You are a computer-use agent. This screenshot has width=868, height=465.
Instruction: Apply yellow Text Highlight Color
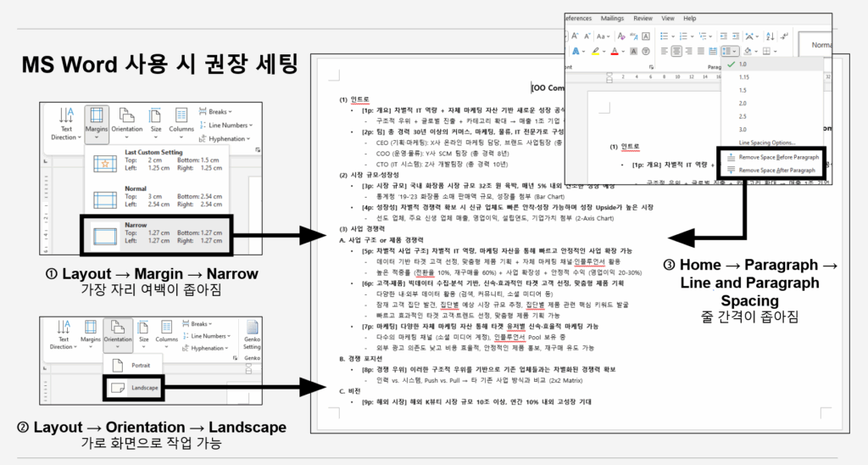596,52
